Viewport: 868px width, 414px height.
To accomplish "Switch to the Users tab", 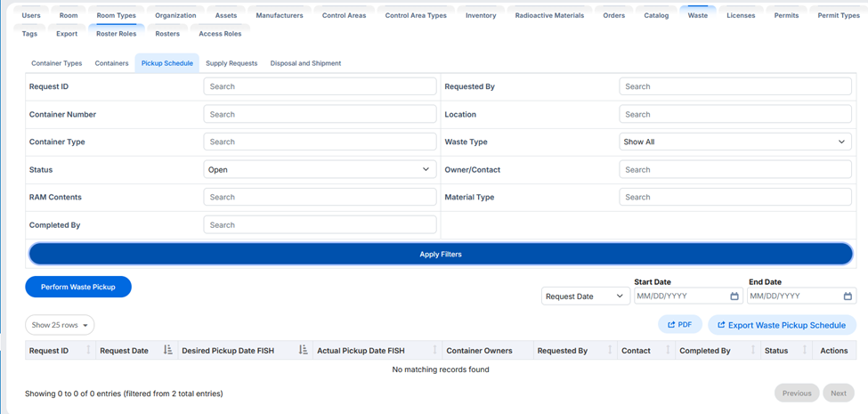I will pyautogui.click(x=31, y=15).
